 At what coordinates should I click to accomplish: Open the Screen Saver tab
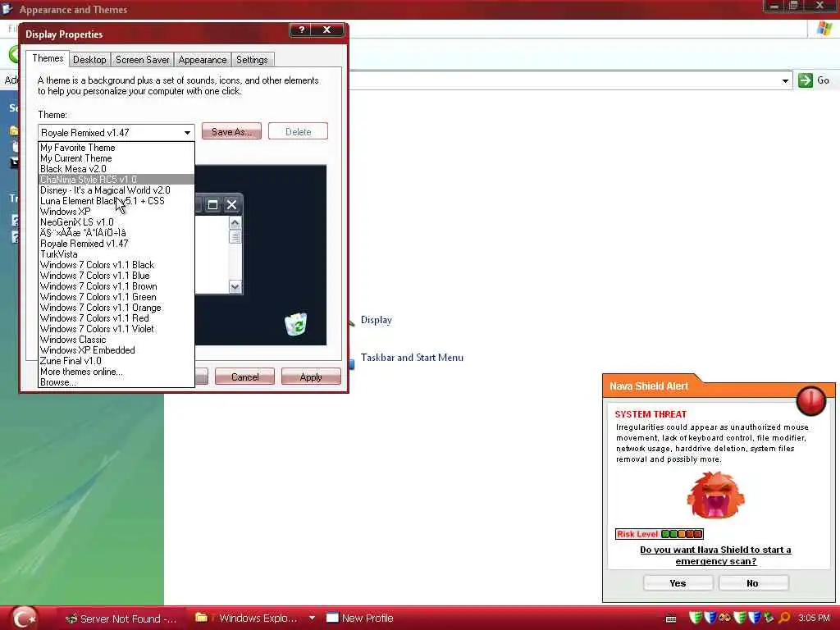[x=142, y=59]
